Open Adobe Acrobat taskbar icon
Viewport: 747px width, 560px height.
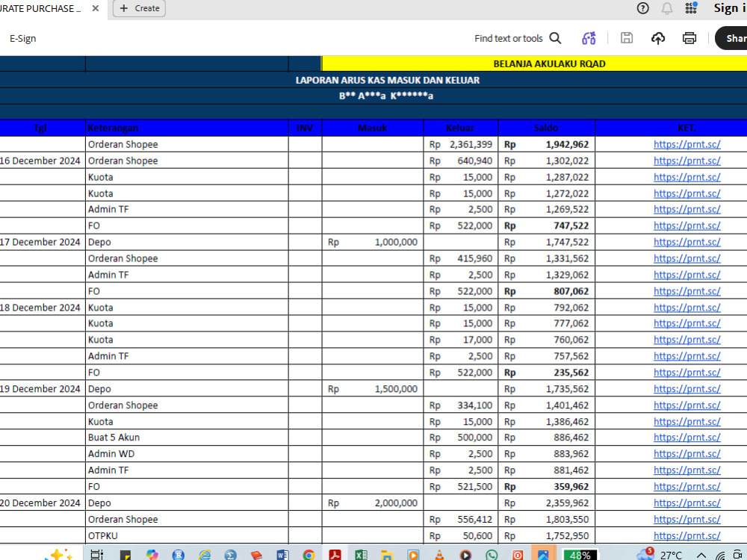tap(335, 555)
